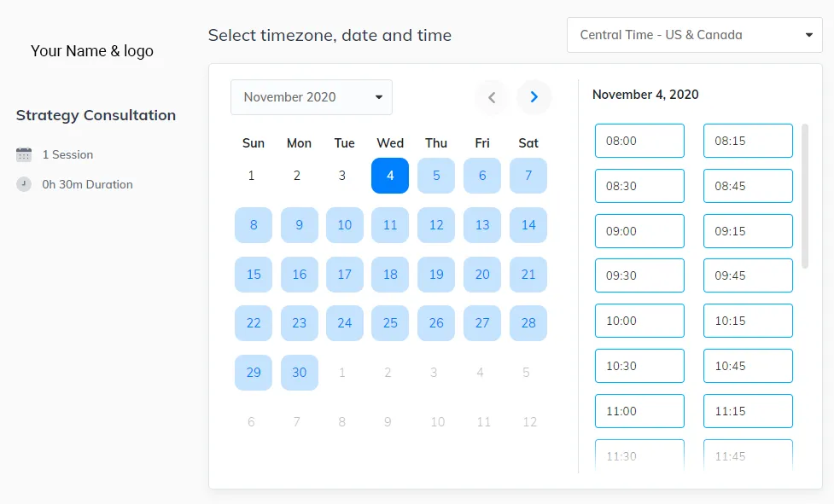Pick November 25 on the calendar
Viewport: 834px width, 504px height.
390,323
